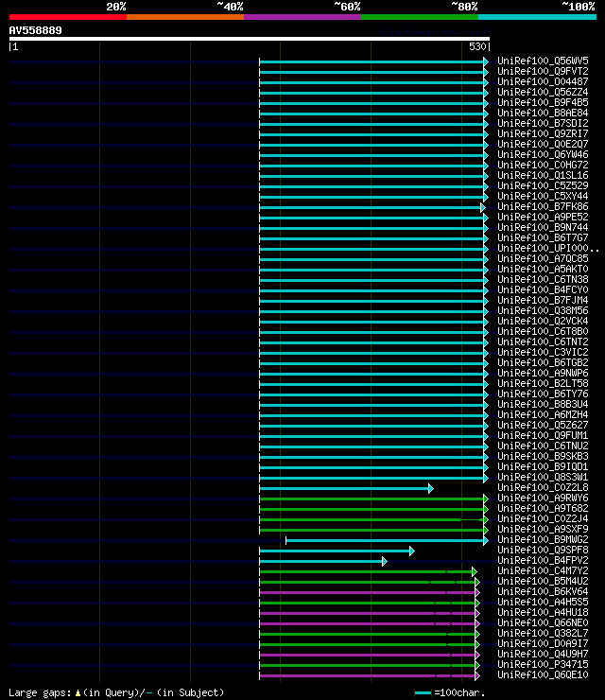The height and width of the screenshot is (700, 605).
Task: Click the orange ~40% legend segment
Action: point(185,17)
